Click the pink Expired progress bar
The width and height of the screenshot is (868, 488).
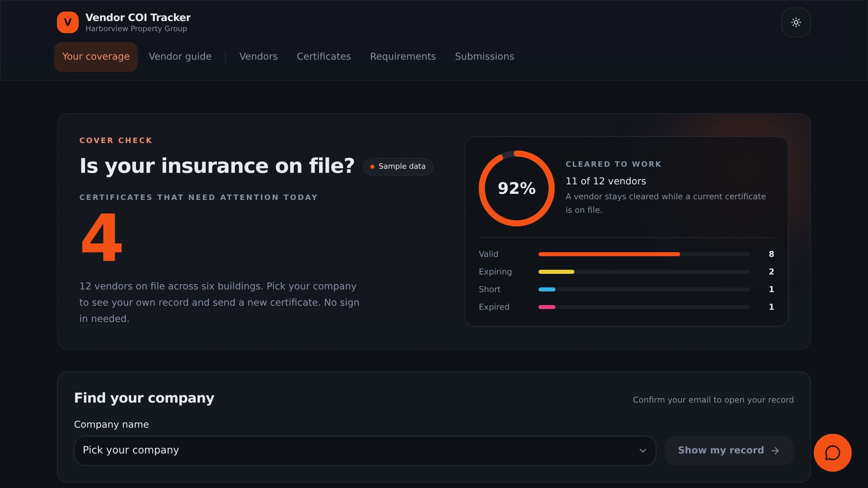click(547, 307)
